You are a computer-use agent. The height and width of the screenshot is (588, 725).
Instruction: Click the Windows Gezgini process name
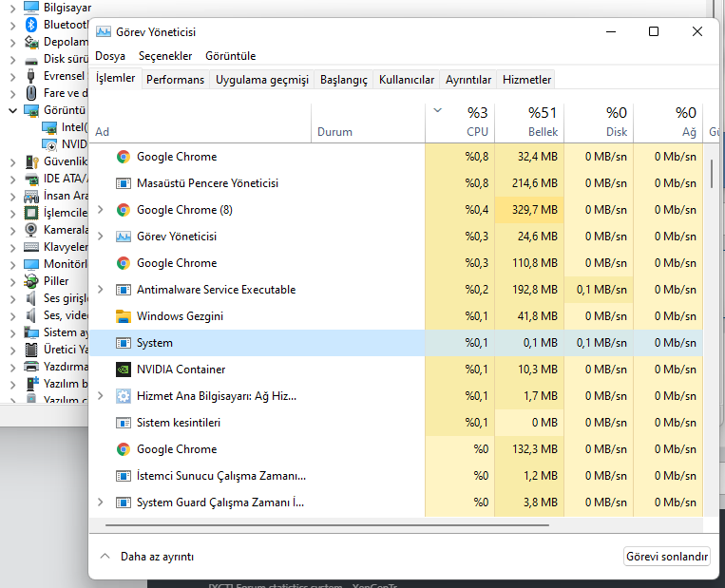(180, 316)
